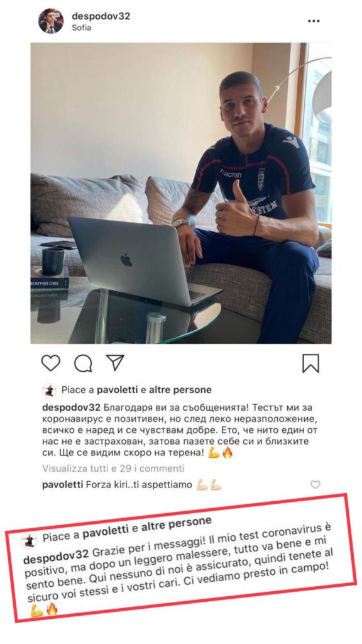Tap the post photo of the man with the laptop
The height and width of the screenshot is (644, 362).
click(181, 193)
